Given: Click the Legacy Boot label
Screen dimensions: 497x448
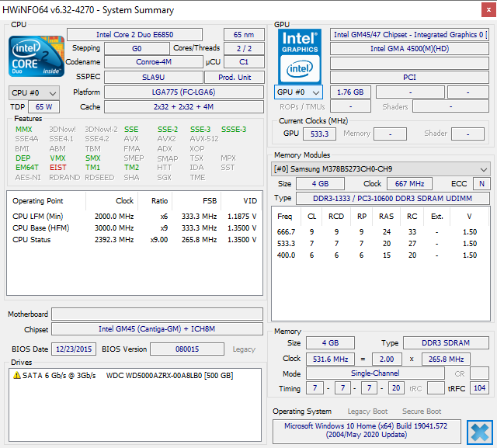Looking at the screenshot, I should click(367, 412).
